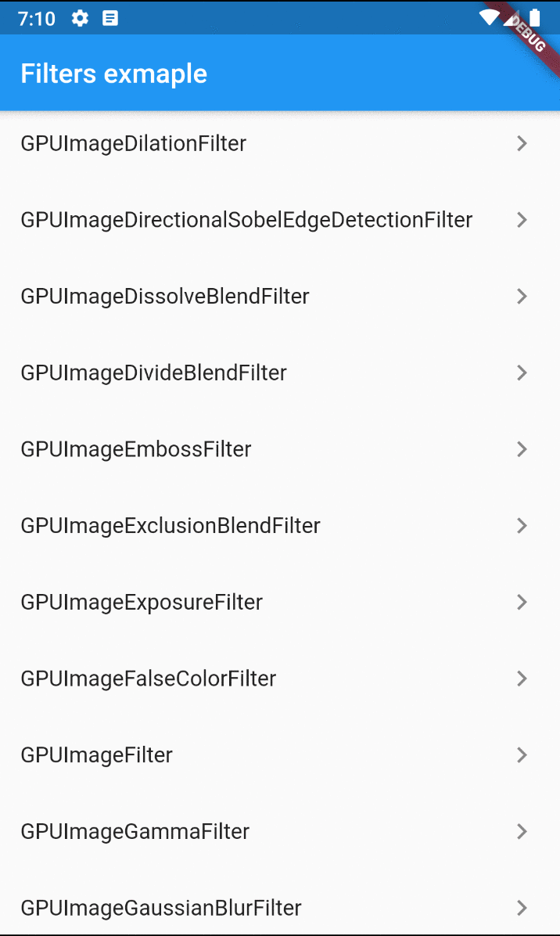Open GPUImageDirectionalSobelEdgeDetectionFilter
The height and width of the screenshot is (936, 560).
point(245,220)
